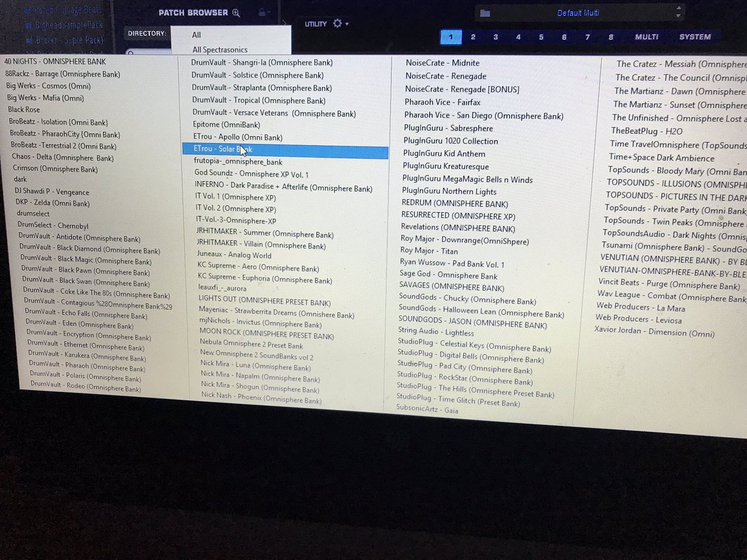Select 'DJ Shawdi P - Vengeance'

(52, 192)
